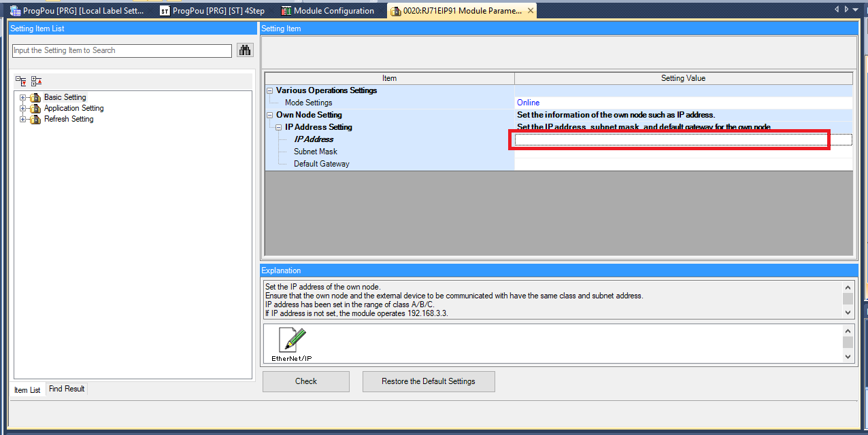This screenshot has width=868, height=435.
Task: Collapse the Various Operations Settings group
Action: coord(270,91)
